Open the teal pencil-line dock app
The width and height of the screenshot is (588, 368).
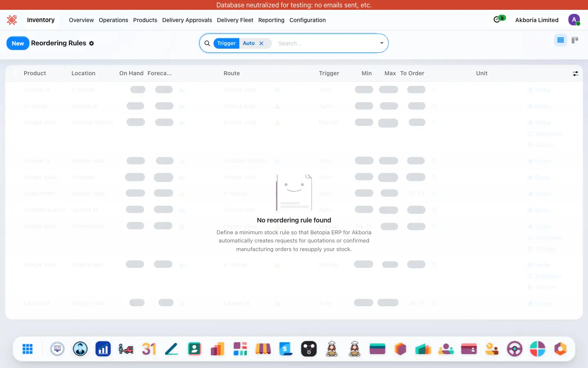pyautogui.click(x=172, y=349)
